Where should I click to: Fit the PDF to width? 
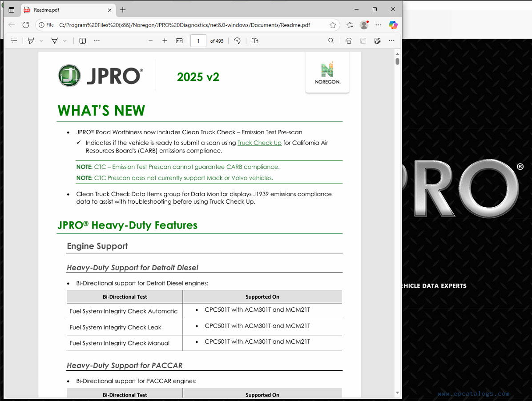179,40
